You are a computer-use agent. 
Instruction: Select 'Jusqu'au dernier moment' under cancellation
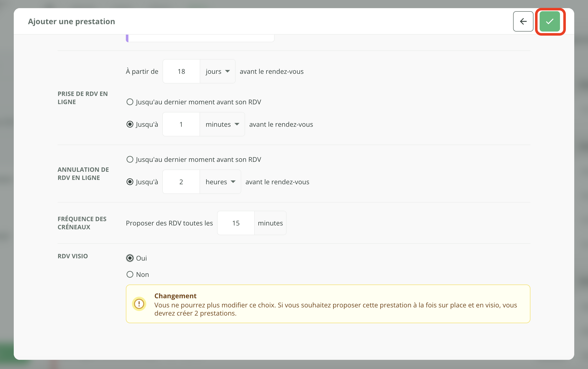point(130,160)
